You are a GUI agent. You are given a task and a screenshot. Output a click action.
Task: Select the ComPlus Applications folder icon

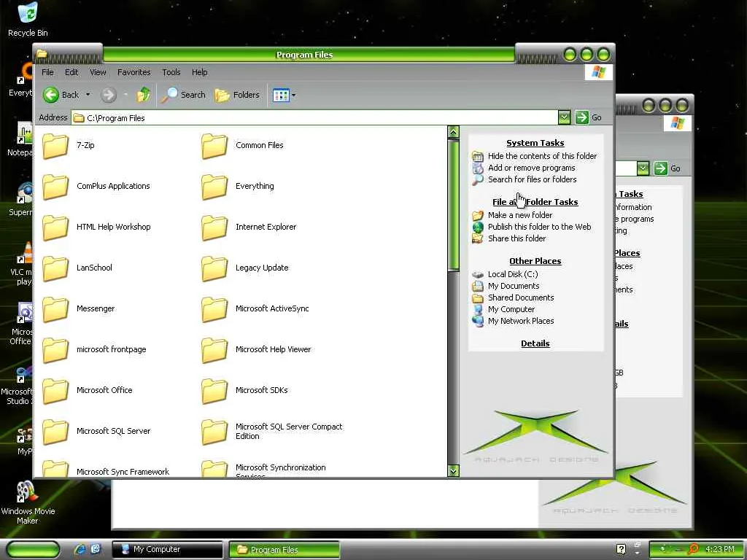(x=55, y=187)
